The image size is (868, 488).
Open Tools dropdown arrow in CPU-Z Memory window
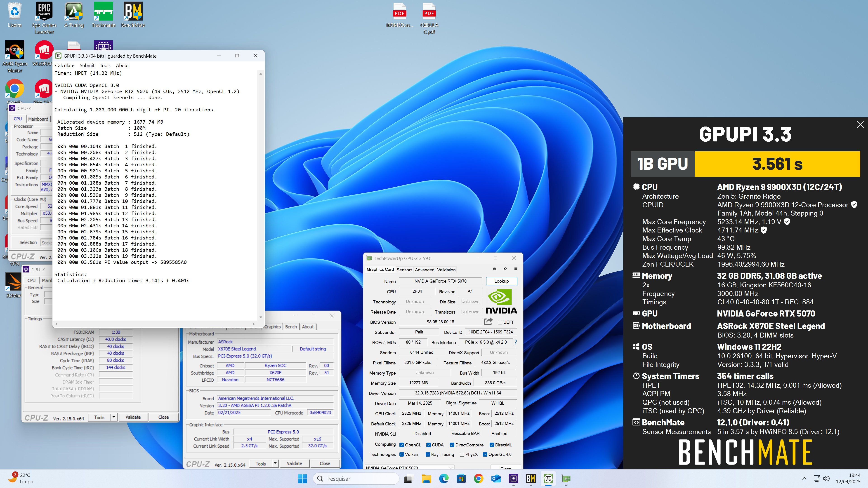coord(114,417)
